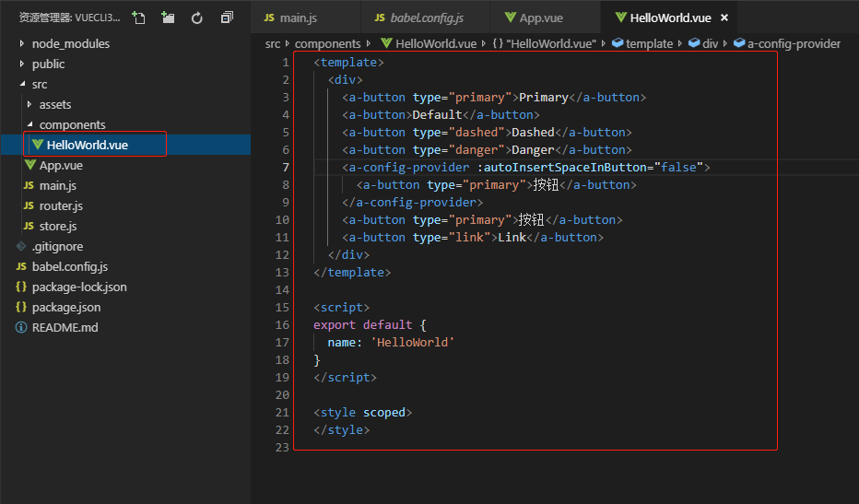Refresh the explorer with the refresh icon
859x504 pixels.
pos(196,18)
